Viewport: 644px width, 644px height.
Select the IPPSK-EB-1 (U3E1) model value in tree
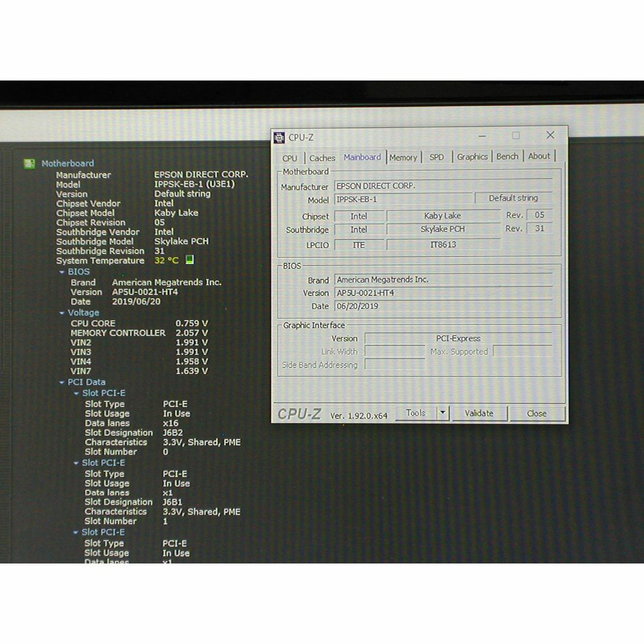tap(194, 184)
